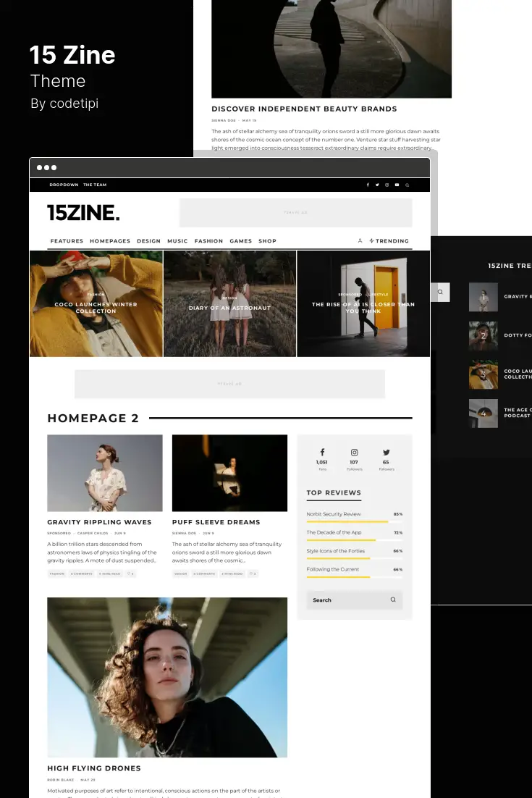Click the magnifier icon in the sidebar search
The height and width of the screenshot is (798, 532).
click(x=392, y=600)
